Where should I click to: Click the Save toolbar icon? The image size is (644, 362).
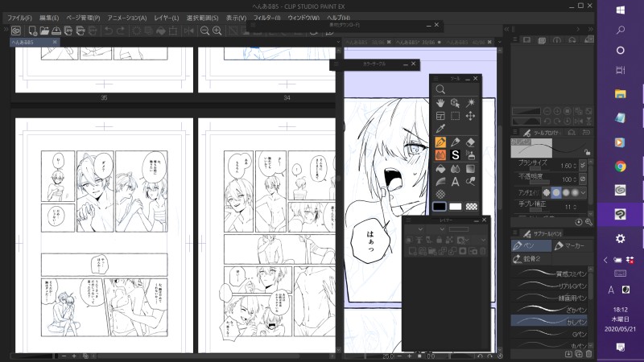56,31
